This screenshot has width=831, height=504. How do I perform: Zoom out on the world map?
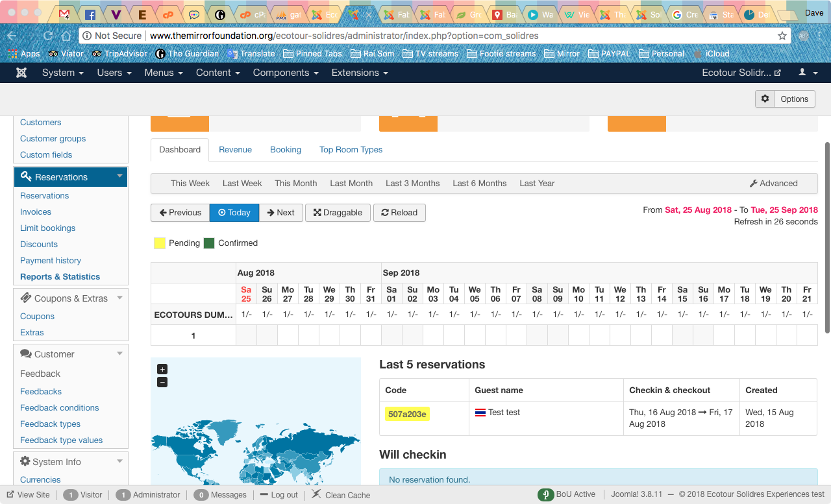point(162,382)
